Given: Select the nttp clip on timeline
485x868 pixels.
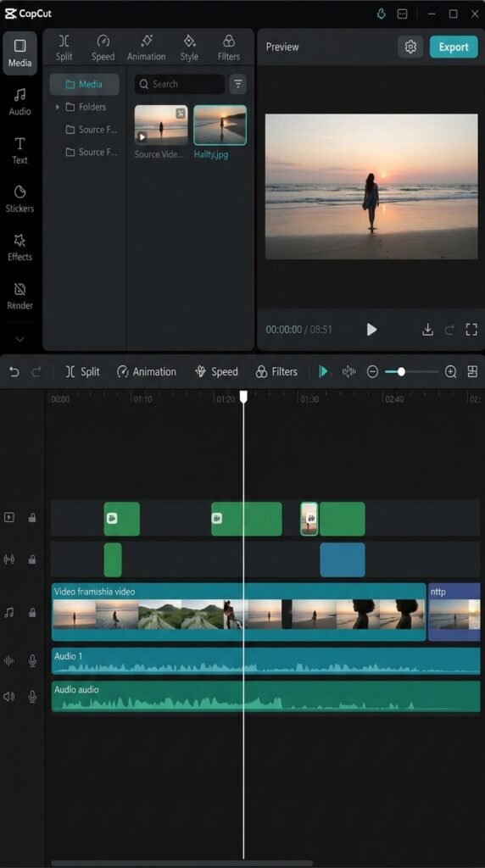Looking at the screenshot, I should pos(454,612).
